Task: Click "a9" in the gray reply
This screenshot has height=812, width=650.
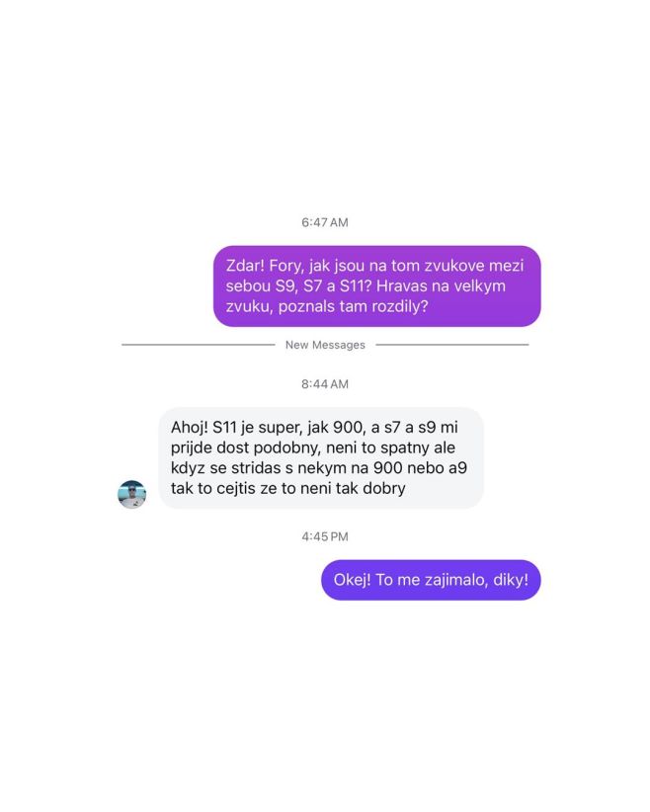Action: 457,468
